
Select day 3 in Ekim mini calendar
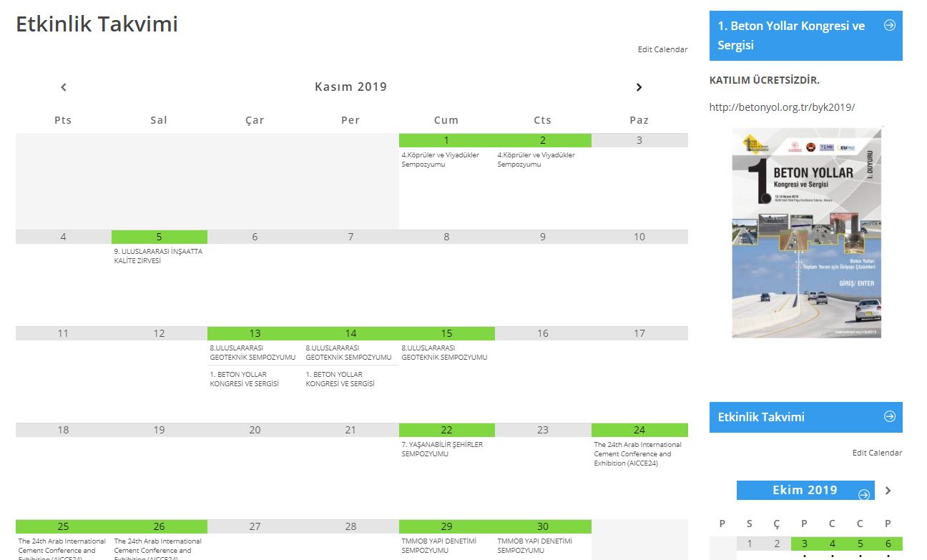[805, 544]
